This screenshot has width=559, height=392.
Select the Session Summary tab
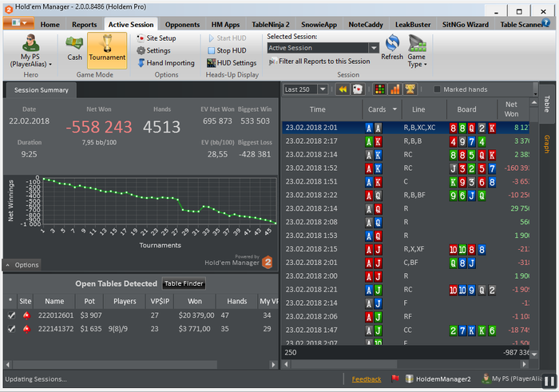(x=42, y=90)
